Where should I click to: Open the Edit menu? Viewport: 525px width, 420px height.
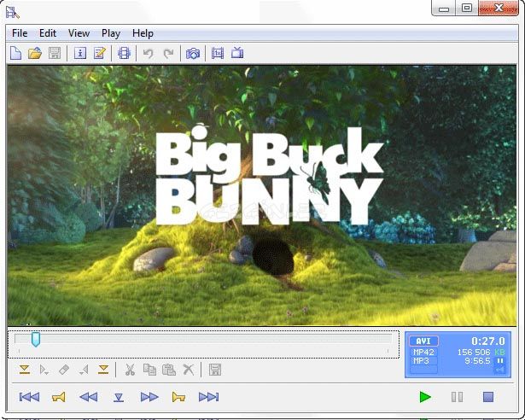pyautogui.click(x=48, y=33)
